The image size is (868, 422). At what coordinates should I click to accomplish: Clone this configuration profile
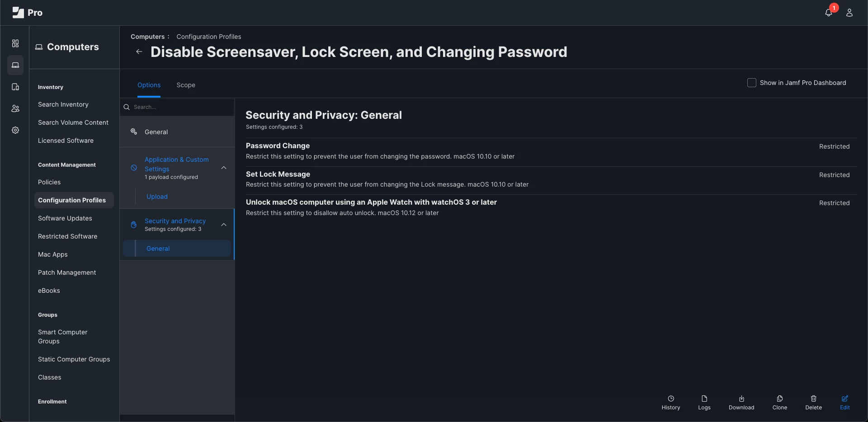(x=780, y=403)
